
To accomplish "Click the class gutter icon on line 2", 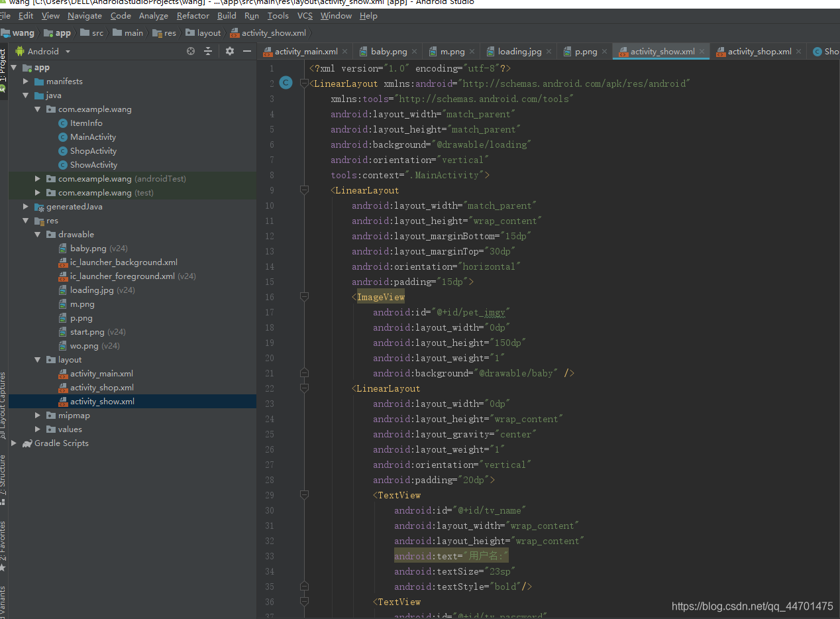I will pos(286,83).
